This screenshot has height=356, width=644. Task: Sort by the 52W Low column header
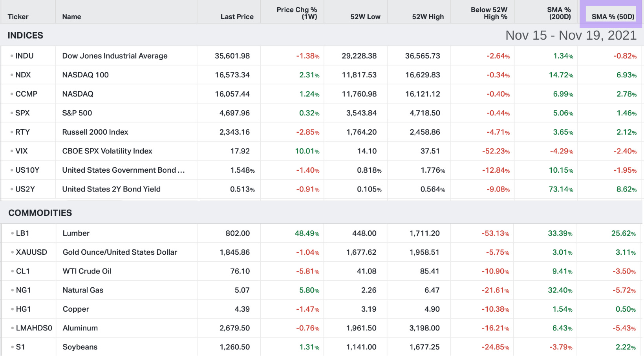(x=365, y=16)
